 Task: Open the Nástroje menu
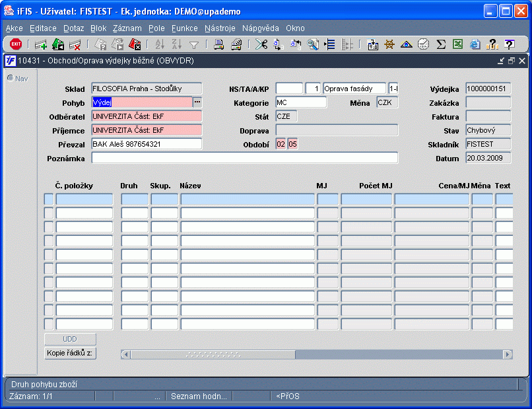pyautogui.click(x=220, y=28)
